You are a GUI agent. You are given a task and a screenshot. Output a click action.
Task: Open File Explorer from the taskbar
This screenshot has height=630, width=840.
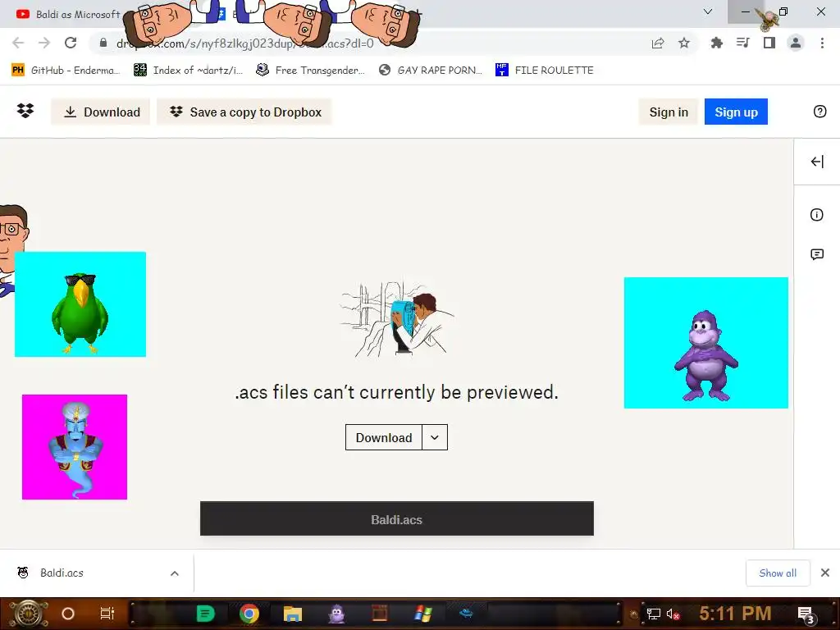[293, 614]
